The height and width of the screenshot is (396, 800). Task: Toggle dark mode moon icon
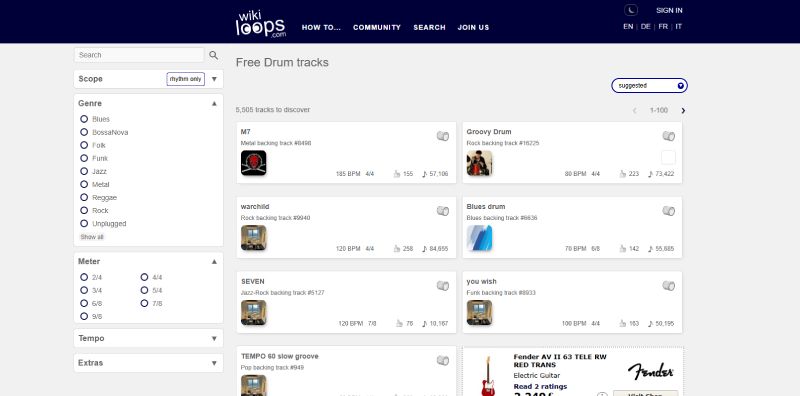(x=631, y=10)
